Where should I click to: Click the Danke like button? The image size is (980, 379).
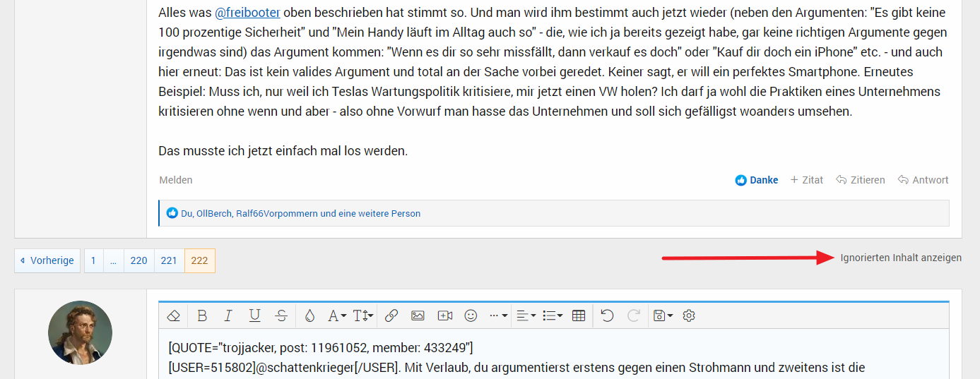coord(757,180)
